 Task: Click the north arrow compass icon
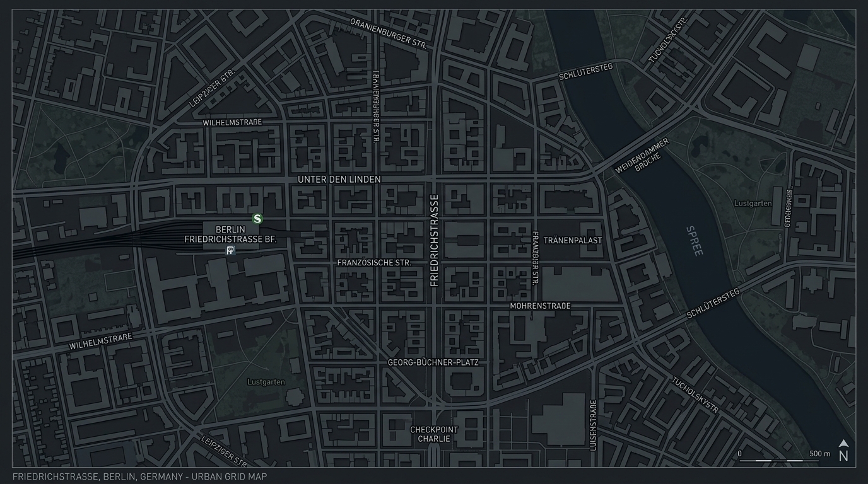click(843, 451)
